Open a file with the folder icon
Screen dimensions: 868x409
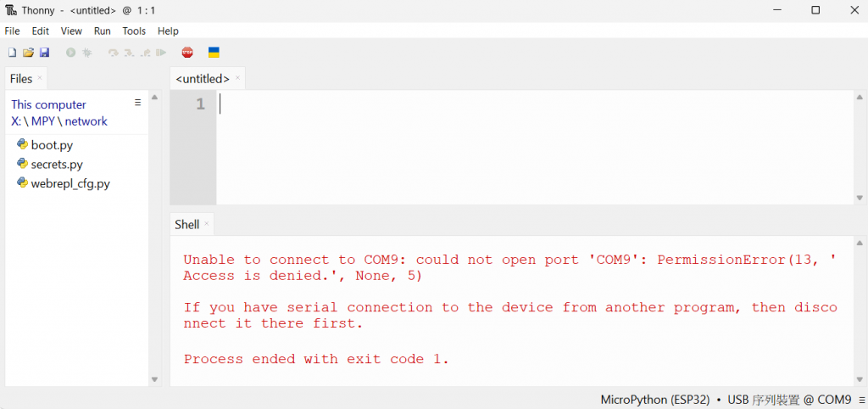click(28, 53)
